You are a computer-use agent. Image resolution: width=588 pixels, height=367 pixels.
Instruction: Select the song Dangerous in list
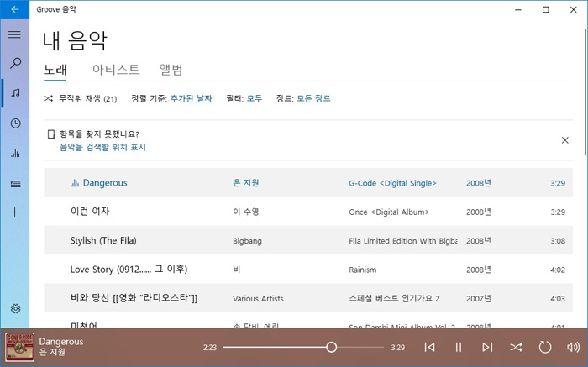tap(105, 183)
